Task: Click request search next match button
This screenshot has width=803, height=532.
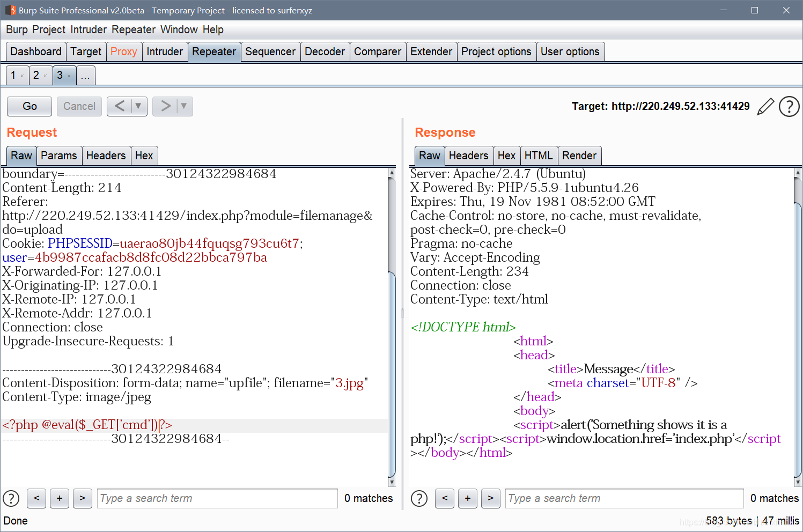Action: [82, 498]
